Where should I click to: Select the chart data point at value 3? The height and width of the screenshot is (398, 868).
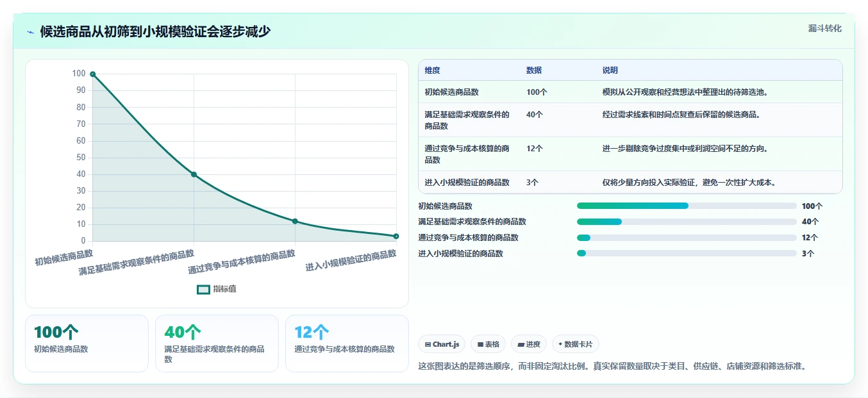(396, 236)
